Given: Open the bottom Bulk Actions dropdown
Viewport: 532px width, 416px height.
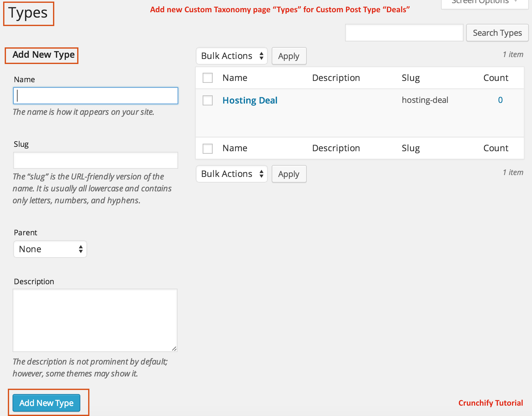Looking at the screenshot, I should (231, 174).
